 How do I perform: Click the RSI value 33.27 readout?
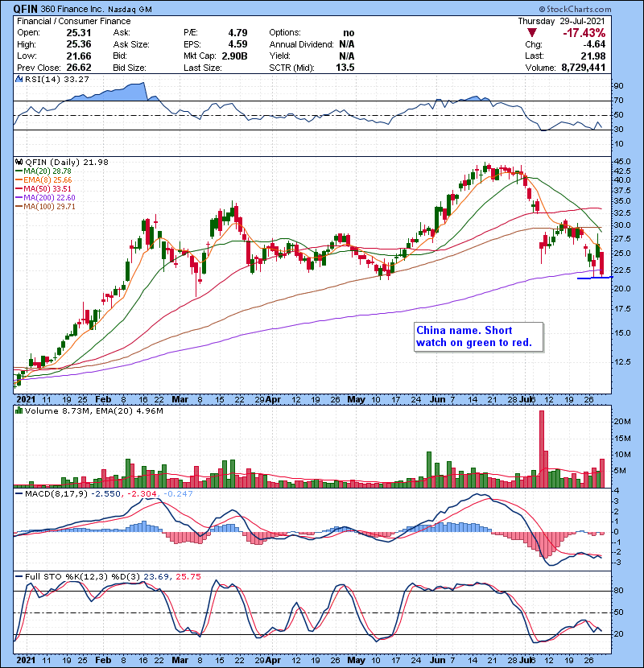pos(75,79)
